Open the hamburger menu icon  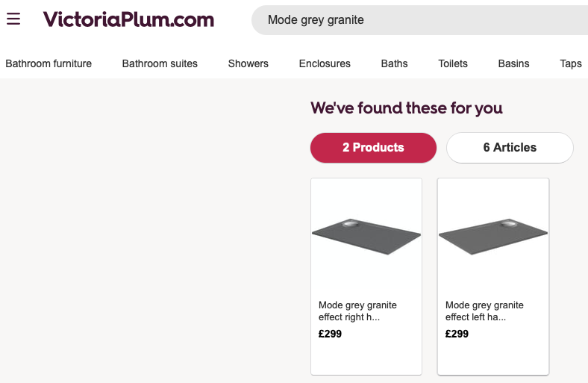13,19
